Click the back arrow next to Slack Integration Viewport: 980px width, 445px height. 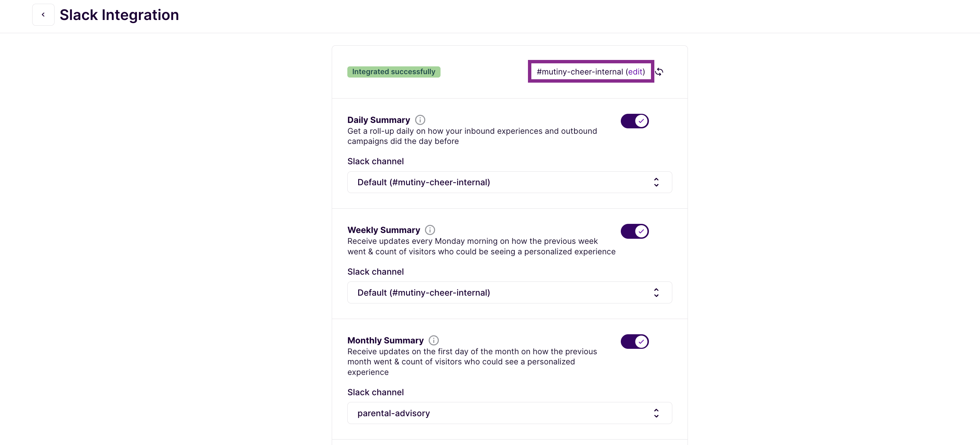pos(43,15)
